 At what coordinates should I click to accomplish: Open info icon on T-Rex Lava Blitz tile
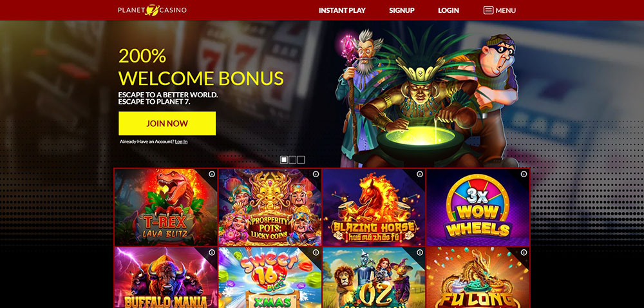coord(212,174)
